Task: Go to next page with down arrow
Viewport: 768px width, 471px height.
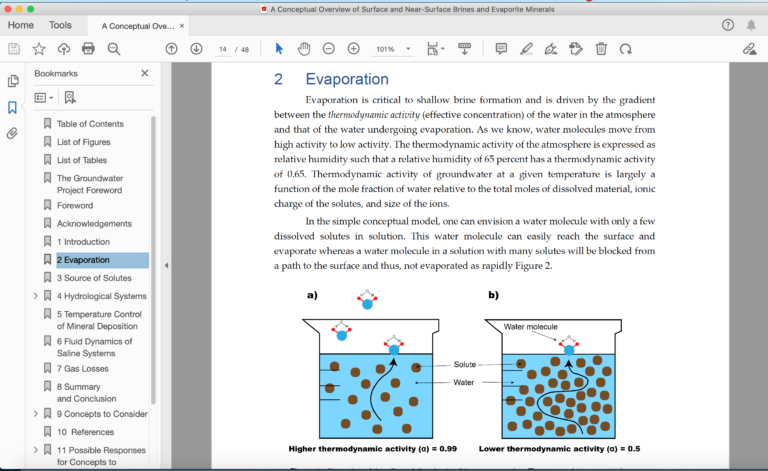Action: coord(196,48)
